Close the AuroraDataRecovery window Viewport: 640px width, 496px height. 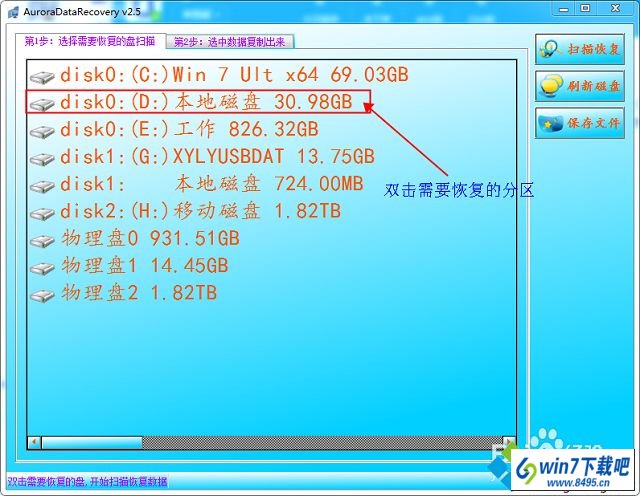coord(616,8)
